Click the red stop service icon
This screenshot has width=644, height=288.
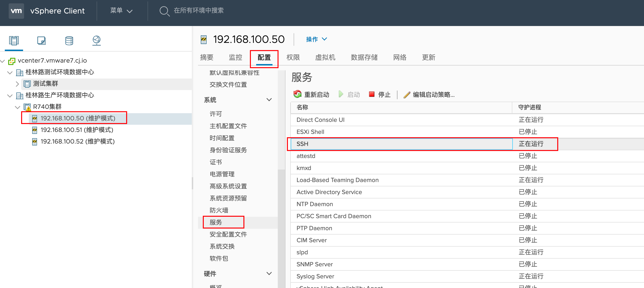tap(372, 94)
